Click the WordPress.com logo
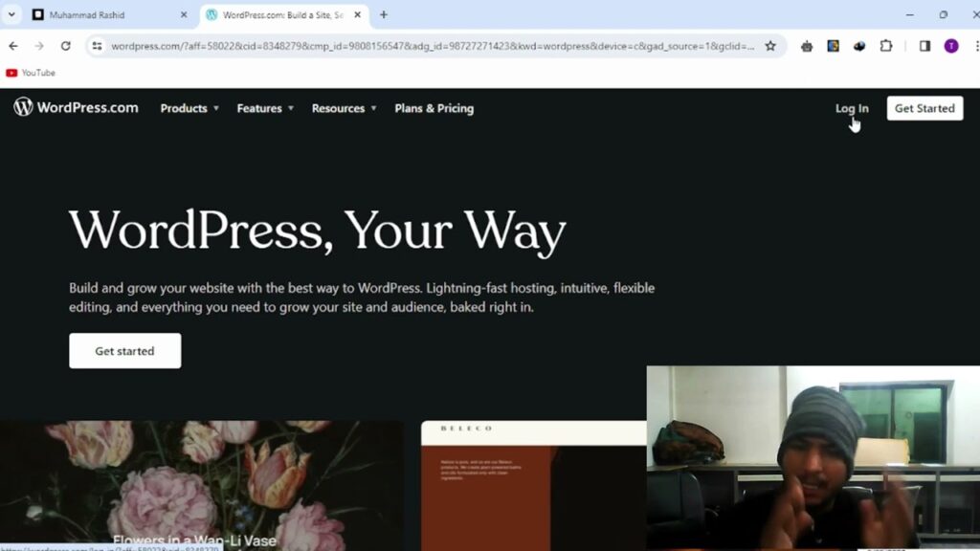This screenshot has width=980, height=551. pyautogui.click(x=76, y=107)
